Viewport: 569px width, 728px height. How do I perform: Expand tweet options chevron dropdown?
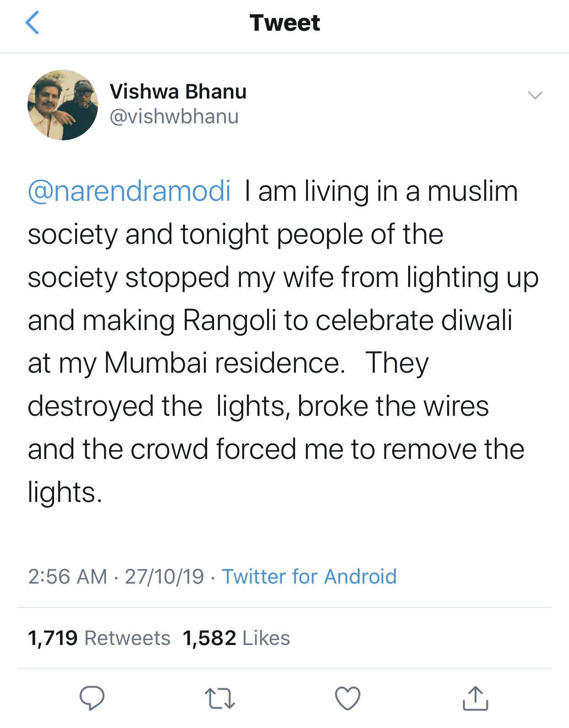coord(535,95)
